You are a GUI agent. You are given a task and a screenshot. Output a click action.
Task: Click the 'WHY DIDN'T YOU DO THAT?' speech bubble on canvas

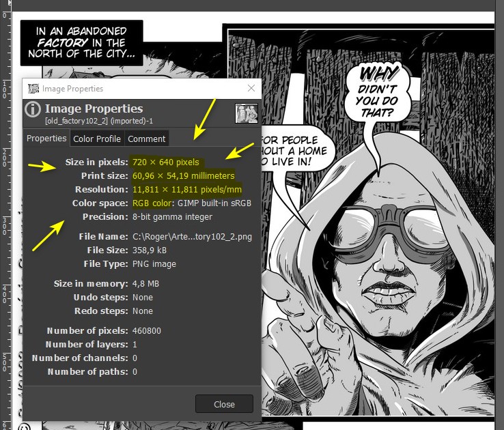pyautogui.click(x=378, y=91)
